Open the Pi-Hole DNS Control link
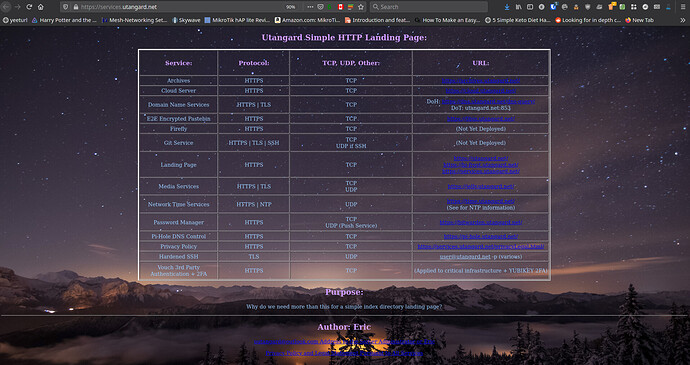The height and width of the screenshot is (365, 690). click(481, 236)
